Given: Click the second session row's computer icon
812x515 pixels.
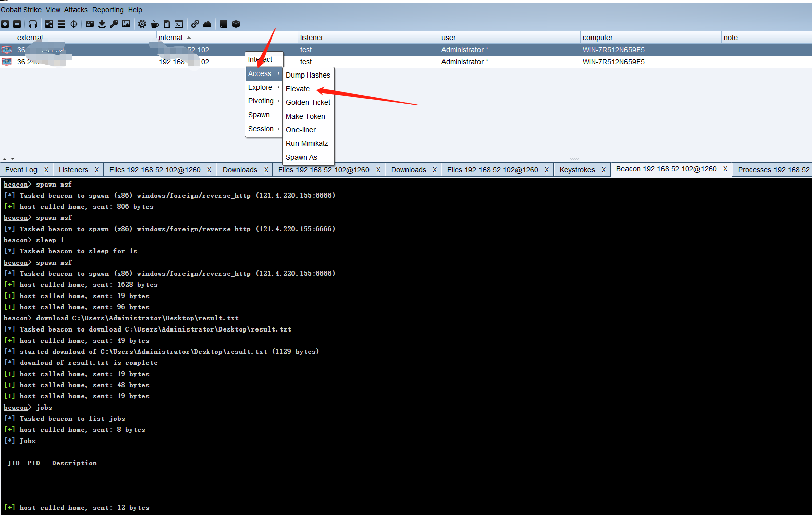Looking at the screenshot, I should (x=7, y=62).
